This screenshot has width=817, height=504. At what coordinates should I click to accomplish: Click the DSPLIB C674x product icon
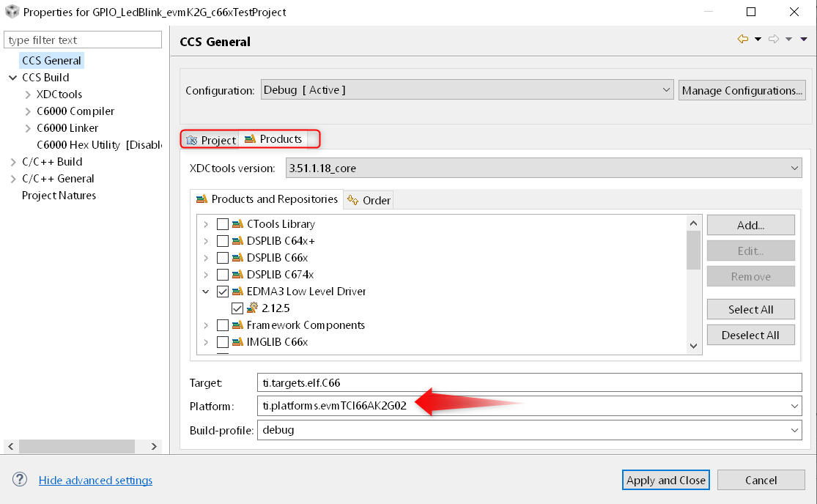[237, 275]
